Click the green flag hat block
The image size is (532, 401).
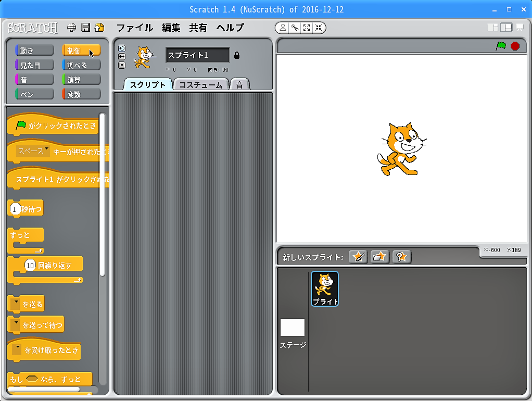pos(53,124)
